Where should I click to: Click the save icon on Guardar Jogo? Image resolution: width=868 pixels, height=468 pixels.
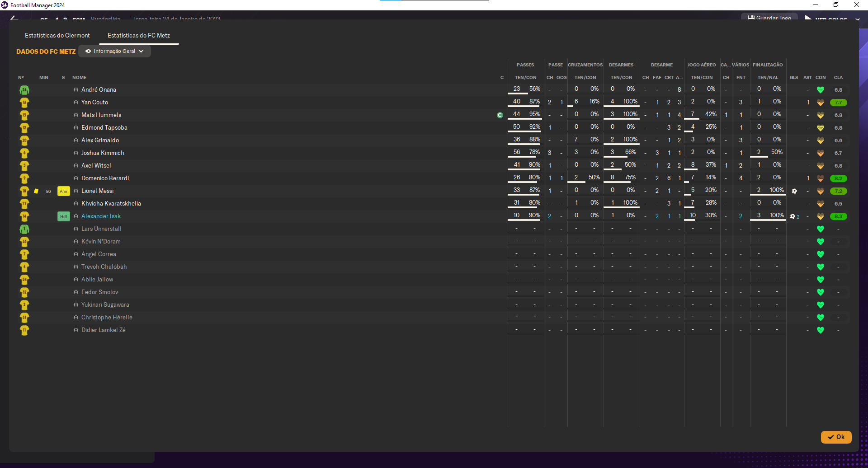(x=751, y=18)
